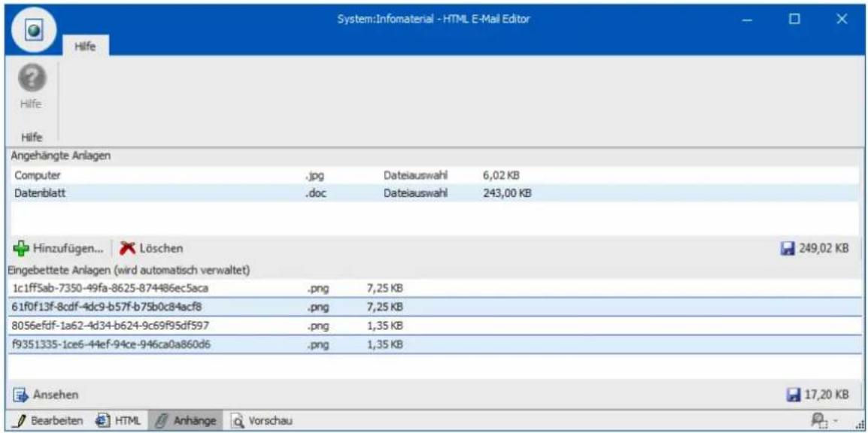Switch to the HTML tab
868x433 pixels.
[117, 421]
